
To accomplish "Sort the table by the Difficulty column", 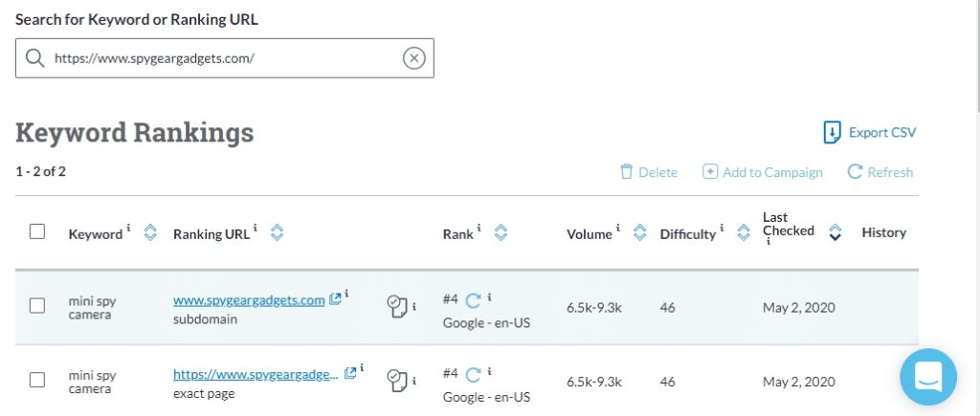I will (743, 232).
